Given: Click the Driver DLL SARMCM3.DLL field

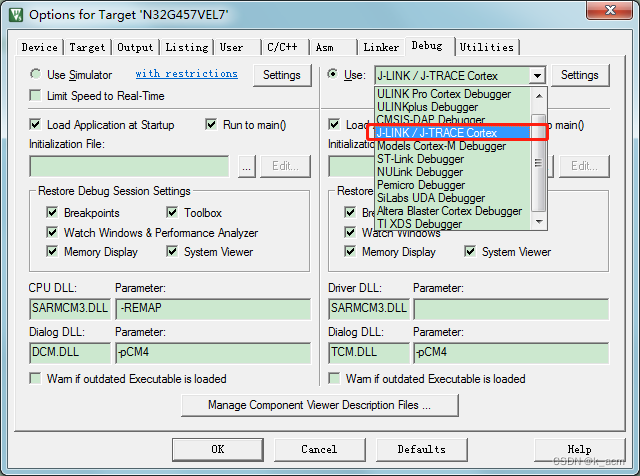Looking at the screenshot, I should (369, 308).
